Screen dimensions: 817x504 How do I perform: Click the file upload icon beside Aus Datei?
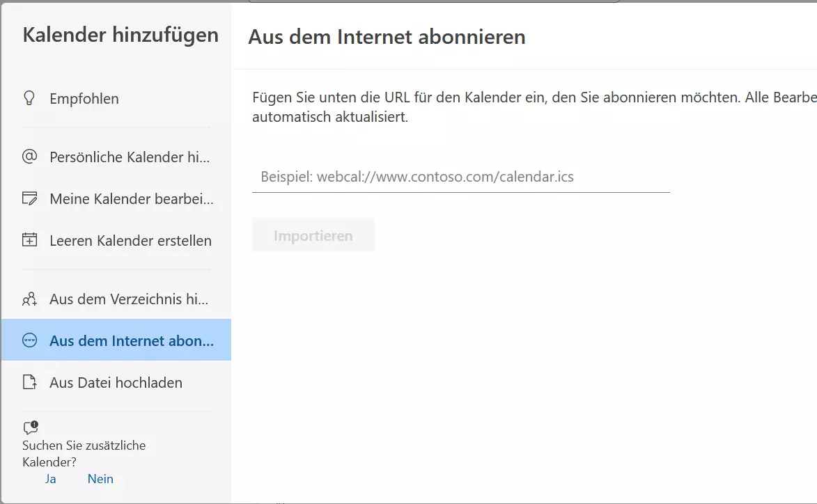(29, 382)
